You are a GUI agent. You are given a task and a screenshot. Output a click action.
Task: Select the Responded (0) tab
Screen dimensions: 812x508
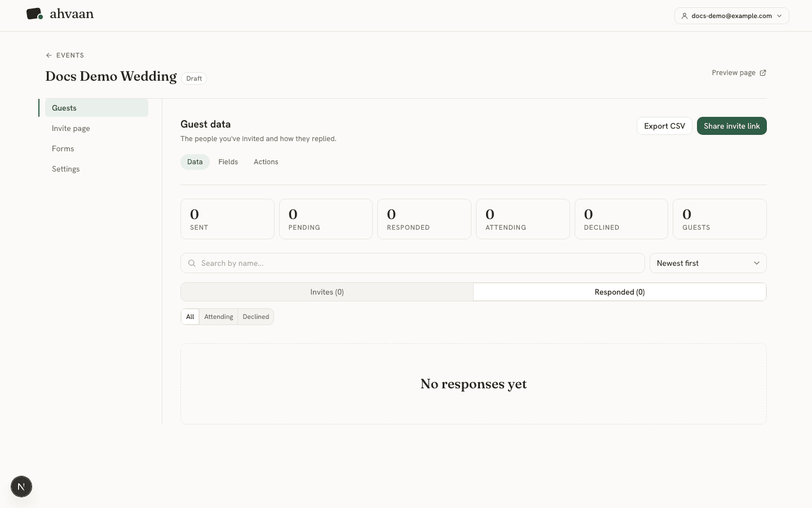[x=620, y=292]
